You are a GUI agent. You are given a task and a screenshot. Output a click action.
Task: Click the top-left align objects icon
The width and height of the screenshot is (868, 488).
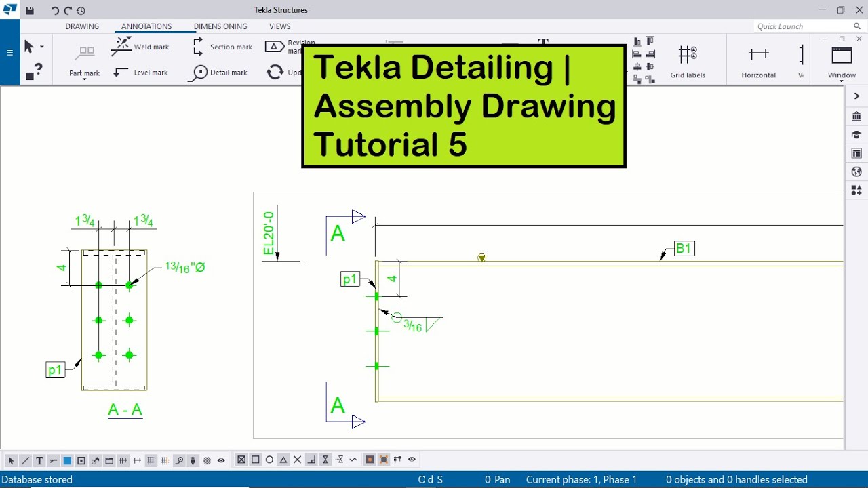tap(637, 41)
